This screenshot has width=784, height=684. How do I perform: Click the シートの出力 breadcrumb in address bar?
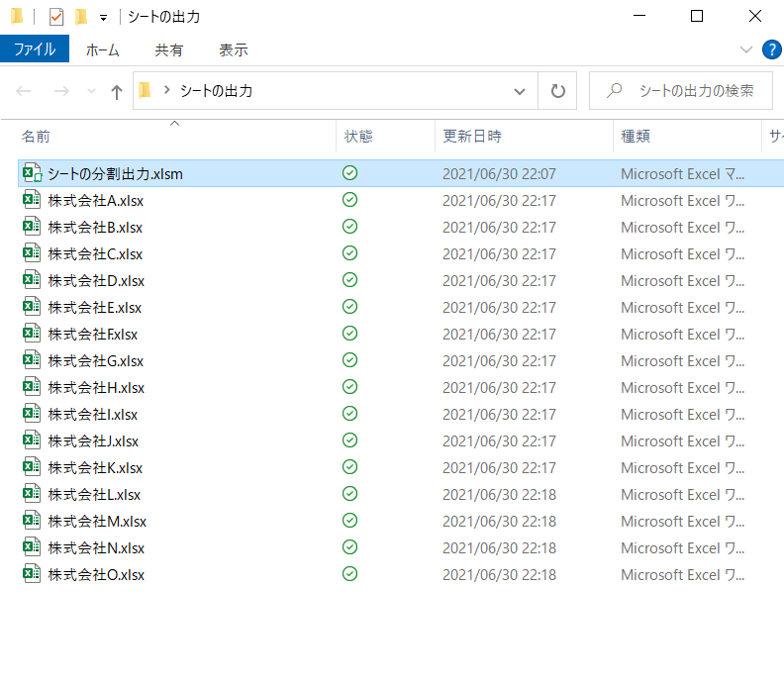[216, 91]
